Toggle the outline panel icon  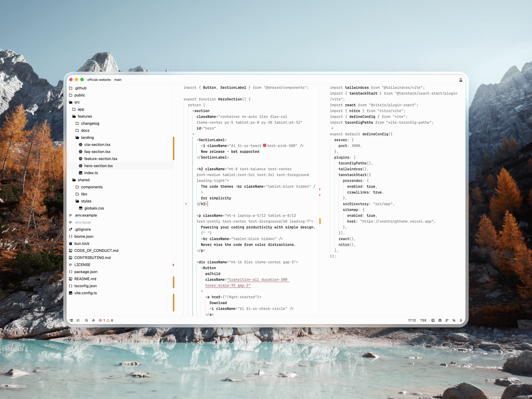(x=78, y=320)
